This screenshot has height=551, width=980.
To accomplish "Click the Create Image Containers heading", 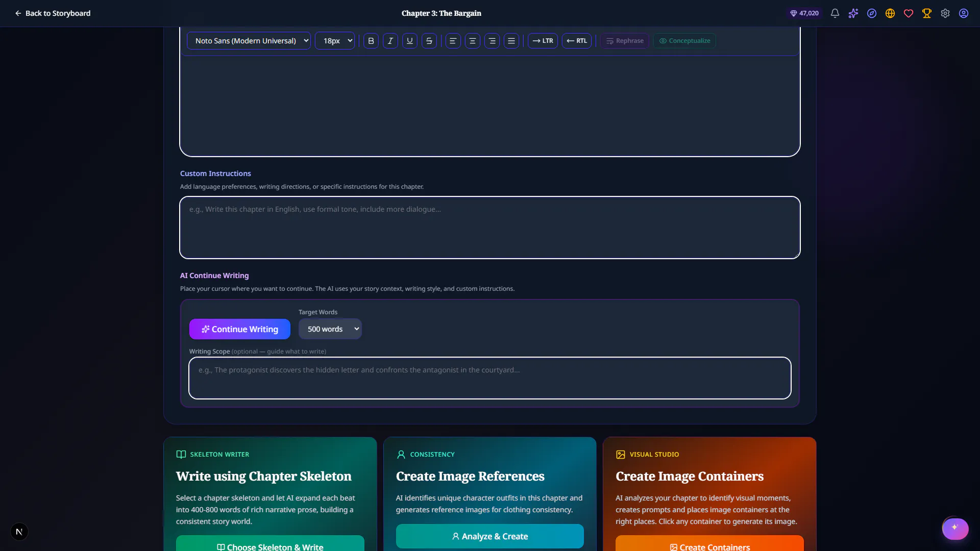I will pos(690,477).
